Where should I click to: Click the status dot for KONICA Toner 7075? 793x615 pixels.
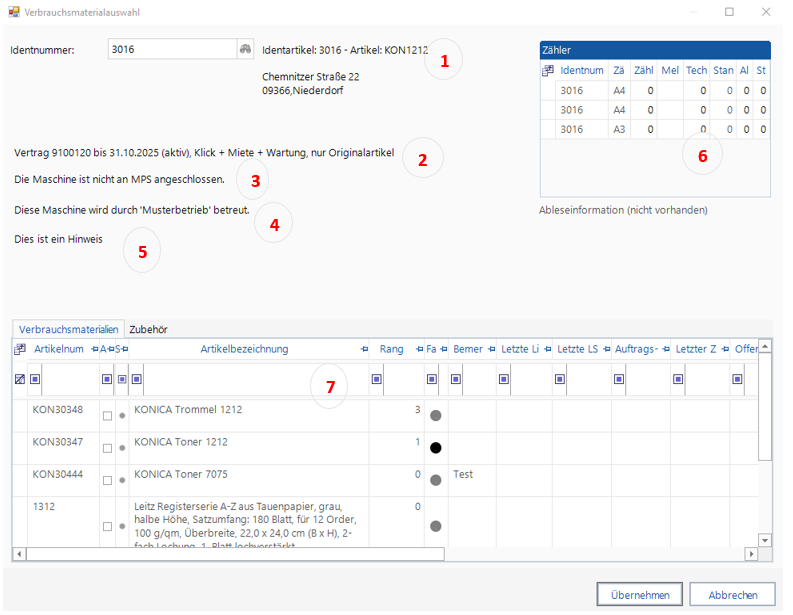tap(122, 480)
